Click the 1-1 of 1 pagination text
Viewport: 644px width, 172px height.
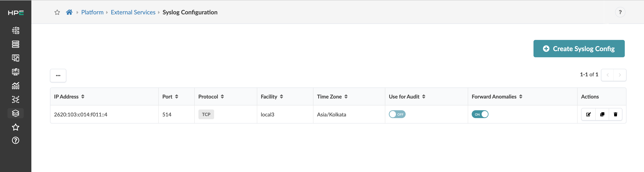click(x=589, y=74)
